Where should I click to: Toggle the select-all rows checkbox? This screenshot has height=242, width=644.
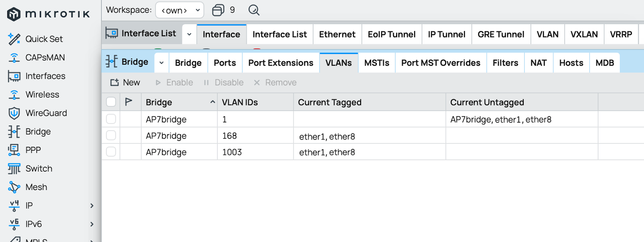[111, 102]
